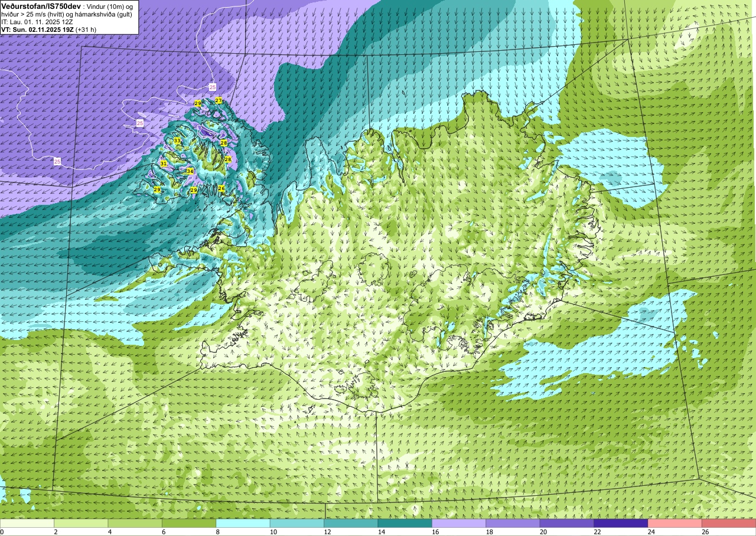Click the legend scale number 10
Image resolution: width=756 pixels, height=536 pixels.
pyautogui.click(x=273, y=532)
